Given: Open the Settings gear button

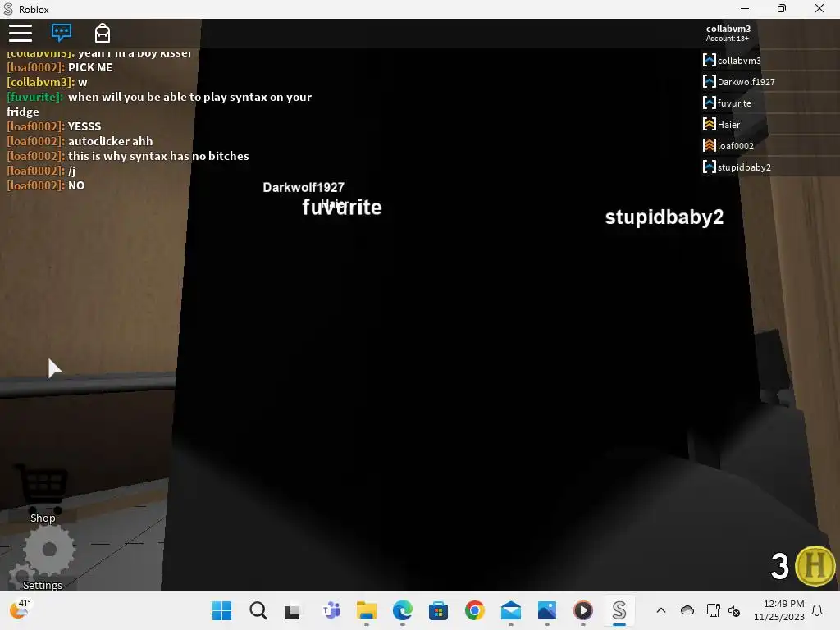Looking at the screenshot, I should click(43, 559).
